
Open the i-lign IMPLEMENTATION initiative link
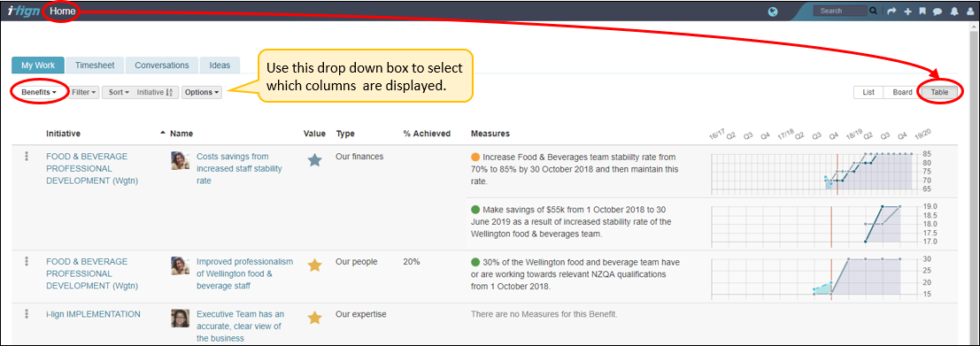[x=93, y=314]
